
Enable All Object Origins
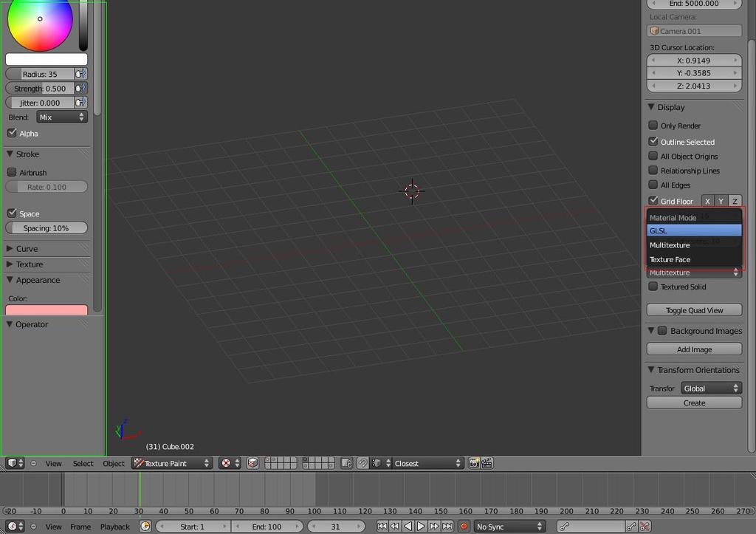[x=653, y=156]
